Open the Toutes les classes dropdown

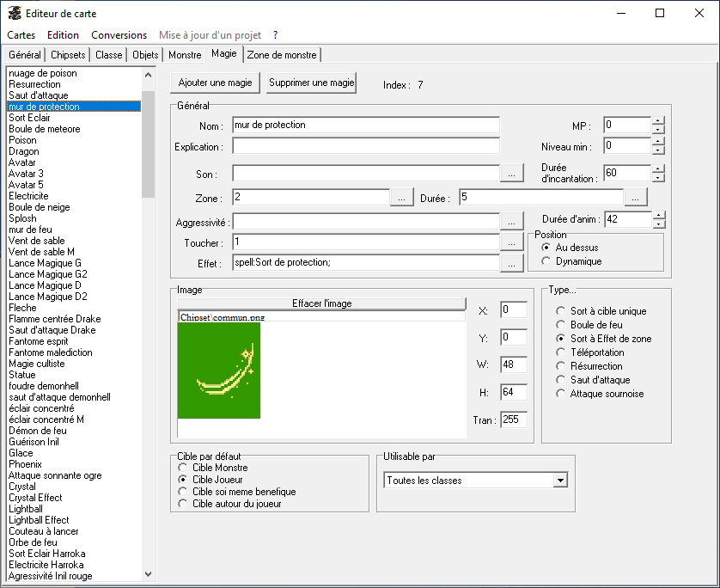coord(560,481)
